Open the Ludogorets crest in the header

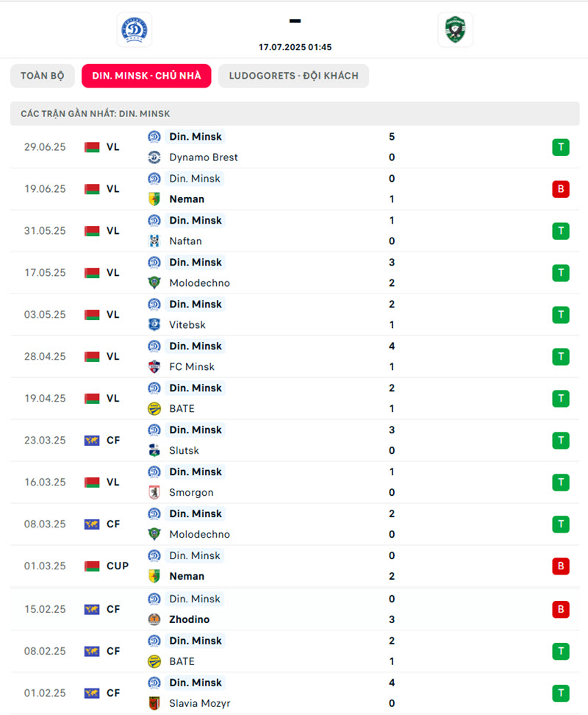pyautogui.click(x=455, y=29)
